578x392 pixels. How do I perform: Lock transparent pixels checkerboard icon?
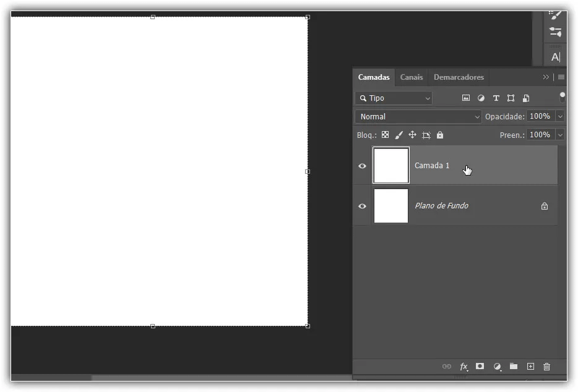pos(385,135)
